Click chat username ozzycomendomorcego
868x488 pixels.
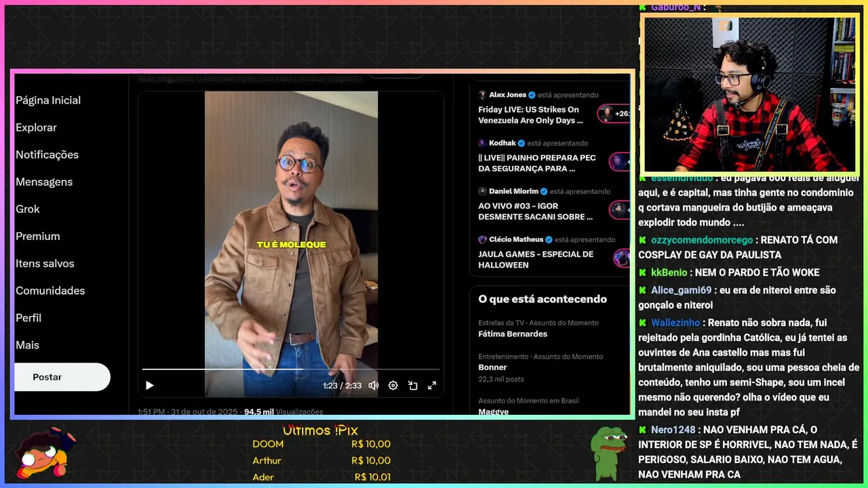coord(702,240)
